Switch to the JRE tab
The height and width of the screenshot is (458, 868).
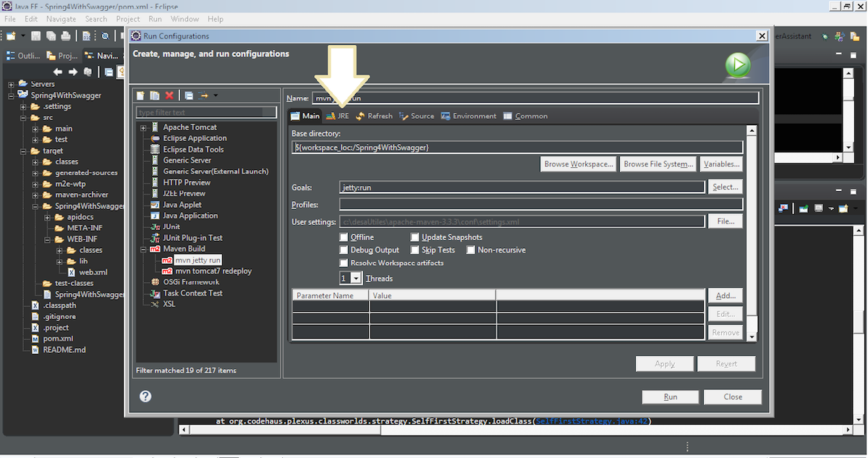[338, 116]
